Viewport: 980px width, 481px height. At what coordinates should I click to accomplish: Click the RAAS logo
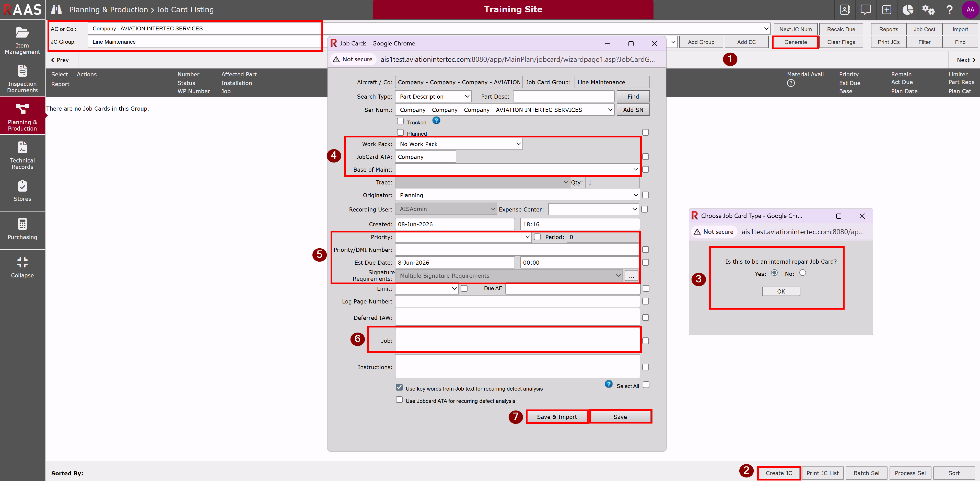pos(22,9)
